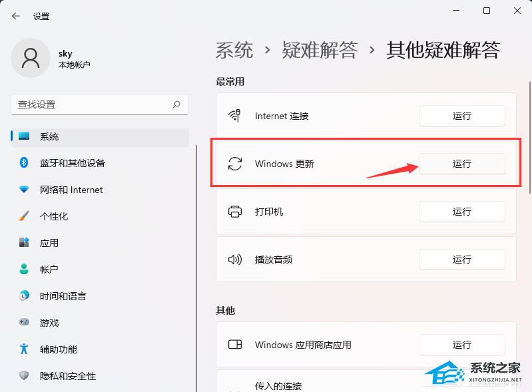The width and height of the screenshot is (532, 392).
Task: Click the Internet 连接 antenna icon
Action: coord(235,116)
